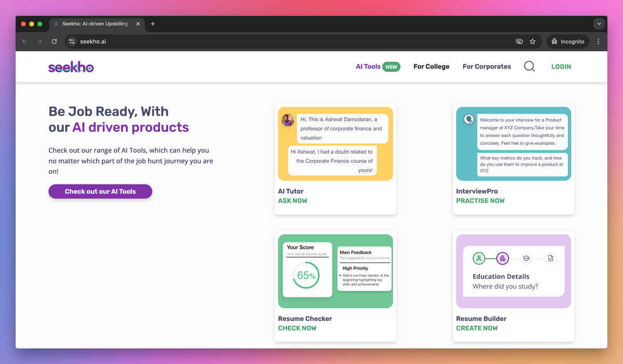This screenshot has width=623, height=364.
Task: Click the AI Tutor chat preview image
Action: (335, 144)
